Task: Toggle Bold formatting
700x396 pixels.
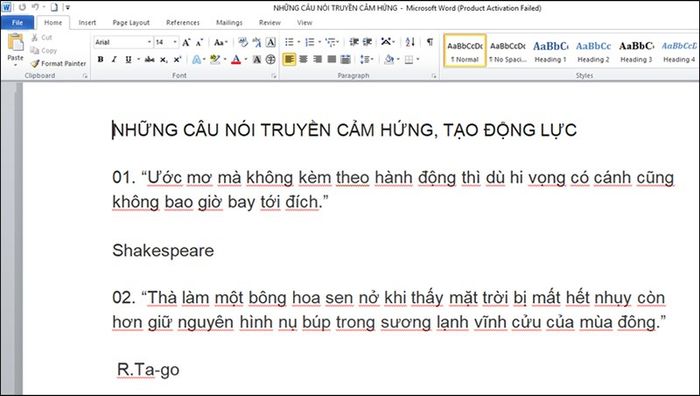Action: pyautogui.click(x=100, y=59)
